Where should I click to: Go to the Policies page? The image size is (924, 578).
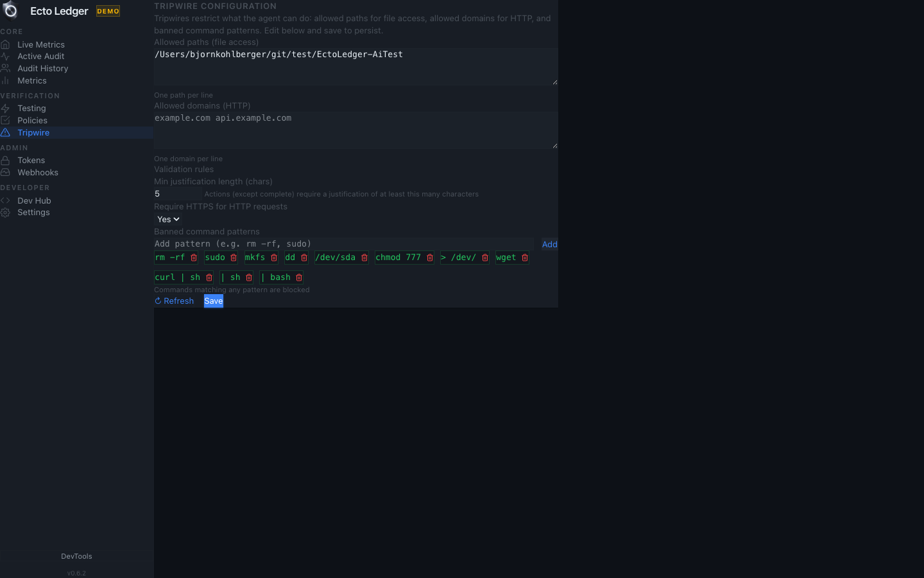click(32, 120)
